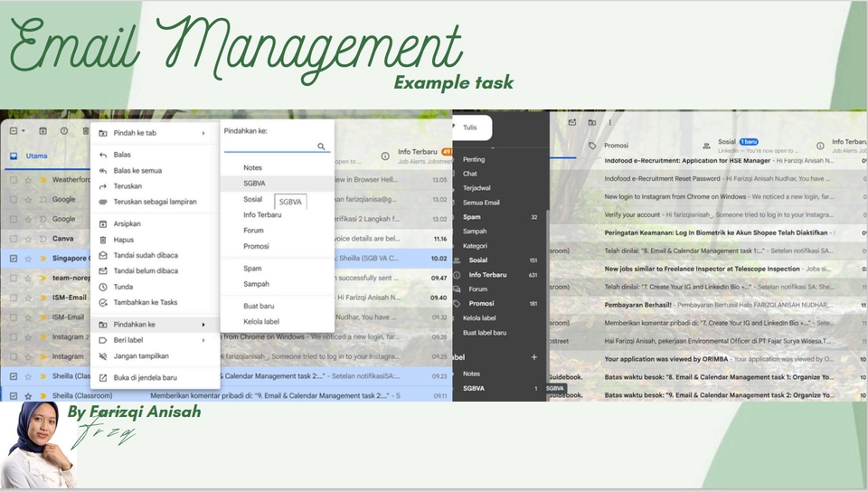Click the Buka di jendela baru icon
868x492 pixels.
(x=103, y=377)
